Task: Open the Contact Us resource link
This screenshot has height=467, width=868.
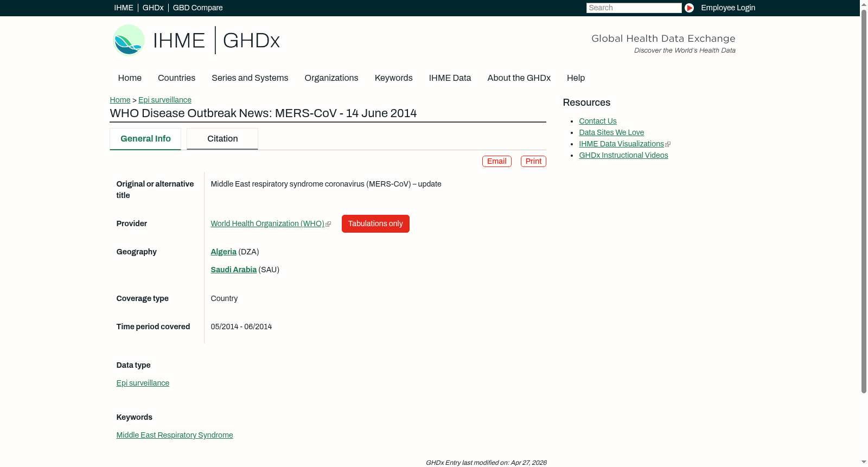Action: tap(598, 121)
